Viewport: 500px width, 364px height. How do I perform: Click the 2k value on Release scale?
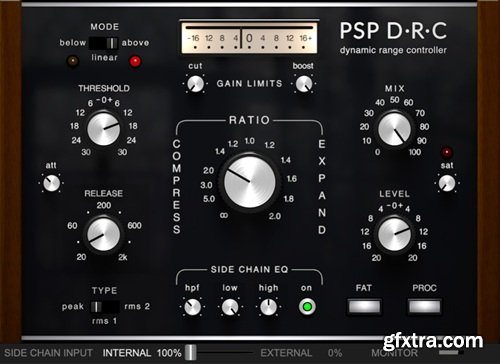pyautogui.click(x=123, y=257)
